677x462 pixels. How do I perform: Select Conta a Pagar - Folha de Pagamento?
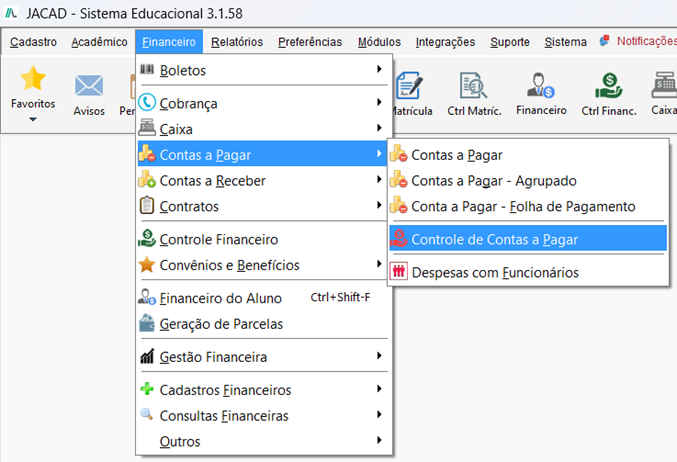[x=528, y=206]
